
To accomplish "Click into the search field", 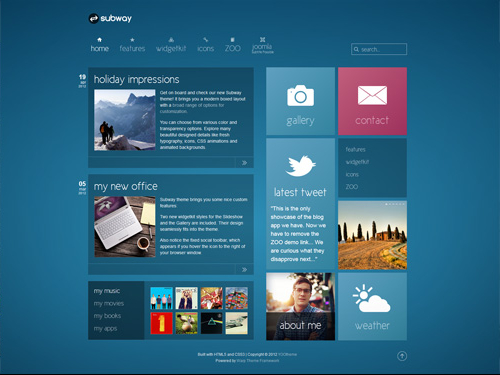I will [379, 49].
